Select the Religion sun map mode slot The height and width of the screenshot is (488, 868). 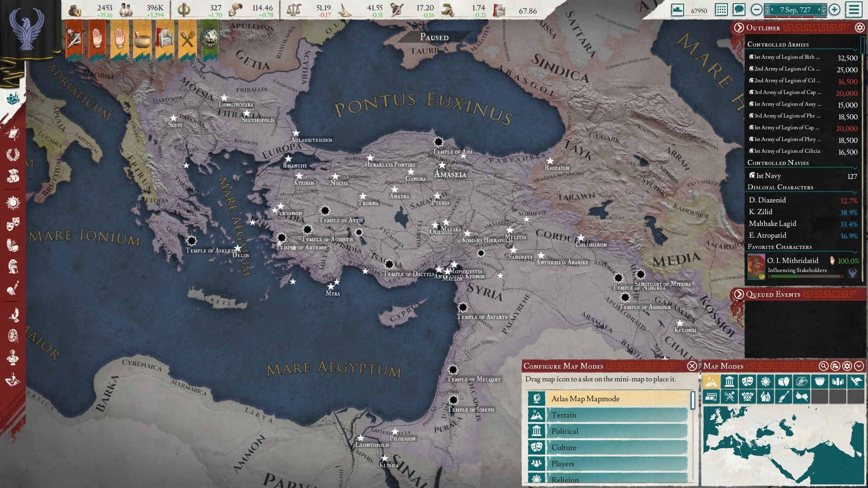(765, 382)
